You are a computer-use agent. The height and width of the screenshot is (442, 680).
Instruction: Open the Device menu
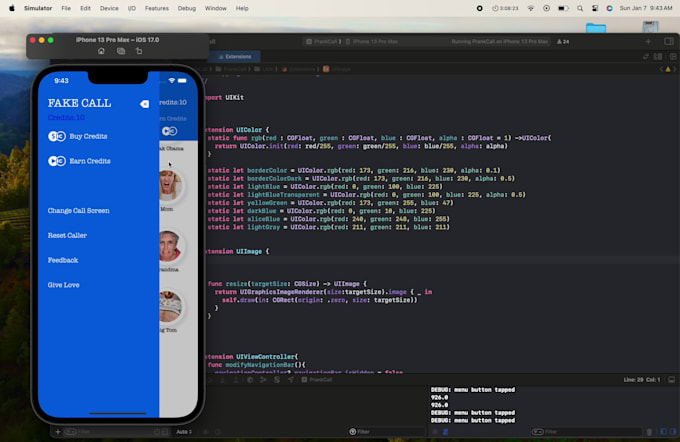109,8
